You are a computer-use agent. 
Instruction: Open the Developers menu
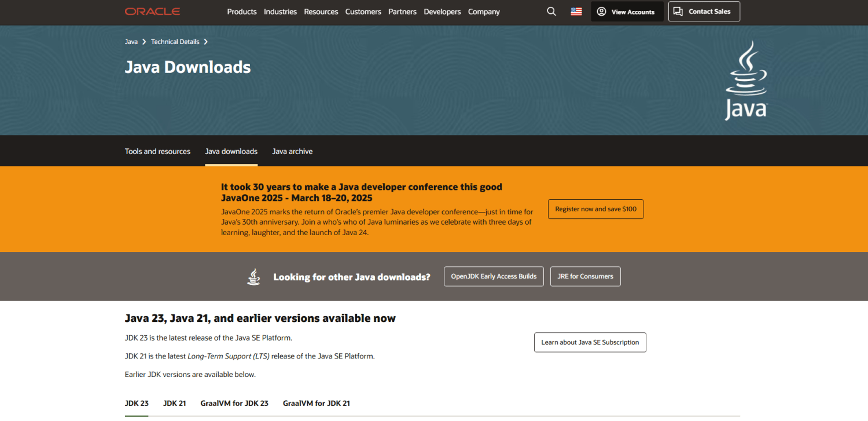pos(443,12)
